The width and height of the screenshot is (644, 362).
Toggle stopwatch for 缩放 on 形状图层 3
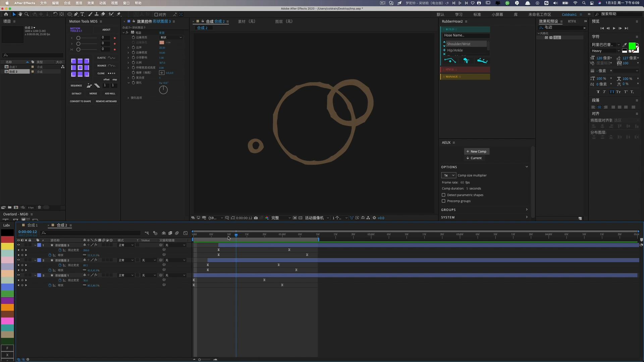[50, 255]
